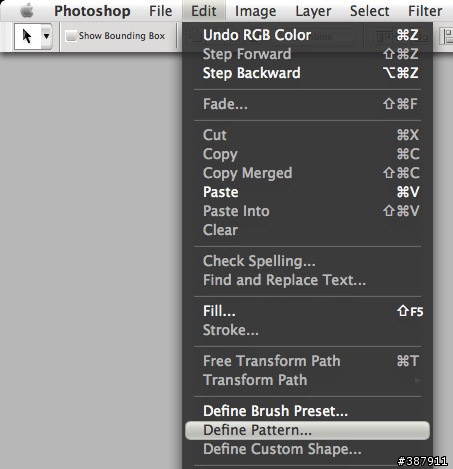Image resolution: width=453 pixels, height=469 pixels.
Task: Open the Image menu
Action: pyautogui.click(x=255, y=11)
